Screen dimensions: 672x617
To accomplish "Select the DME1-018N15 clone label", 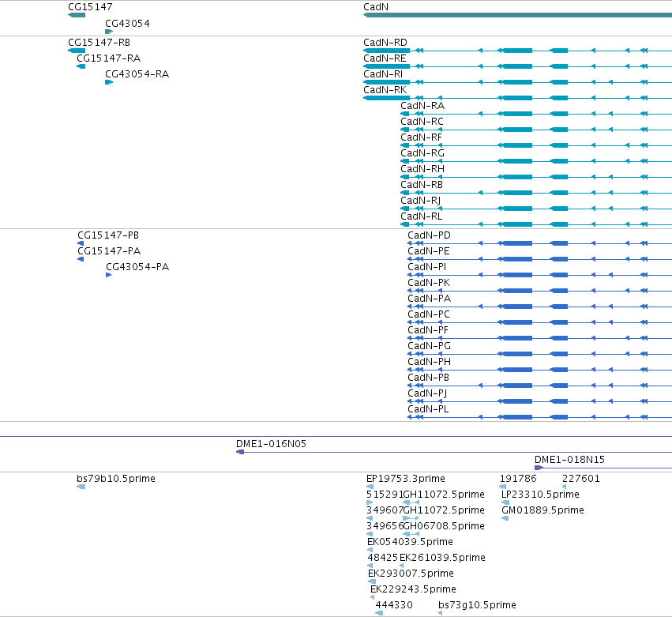I will click(569, 460).
